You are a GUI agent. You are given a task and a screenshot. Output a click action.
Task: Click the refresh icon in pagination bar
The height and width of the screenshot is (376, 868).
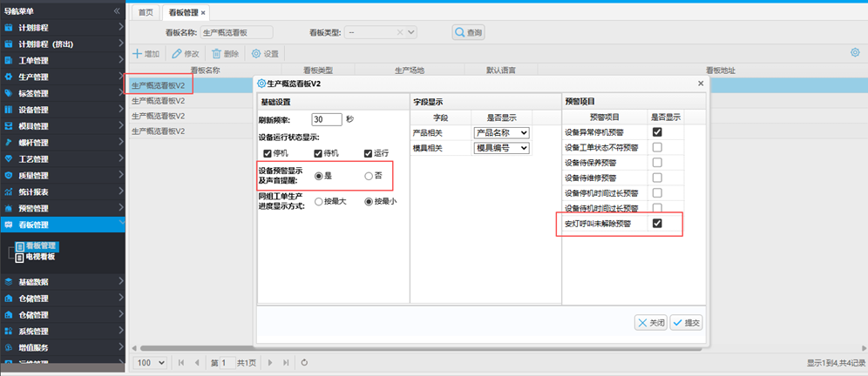(x=304, y=362)
